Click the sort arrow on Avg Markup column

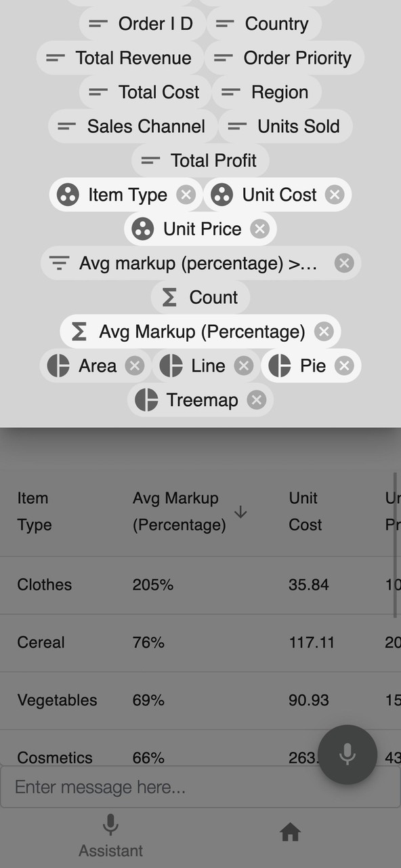tap(240, 512)
